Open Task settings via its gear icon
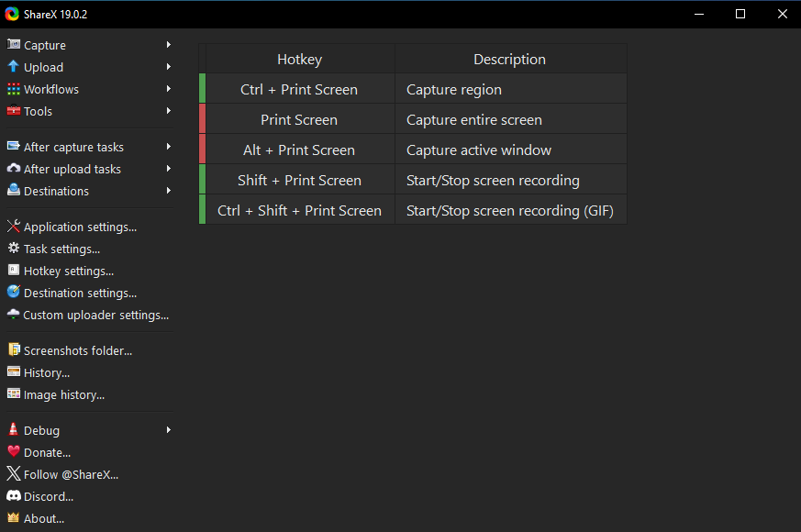The height and width of the screenshot is (532, 801). click(13, 249)
